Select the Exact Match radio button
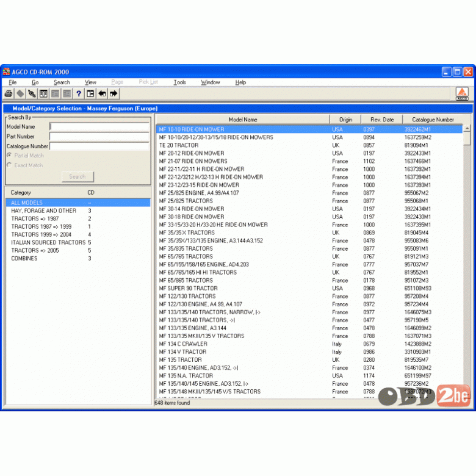 tap(9, 165)
